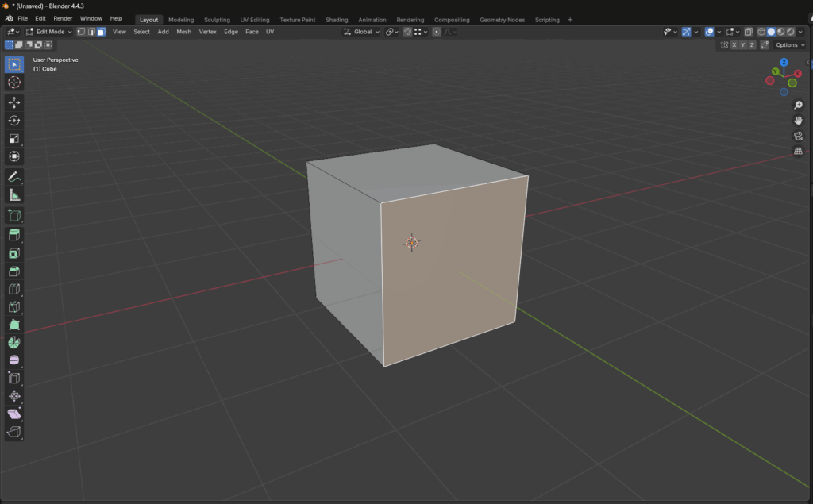Activate the Spin tool
The height and width of the screenshot is (504, 813).
tap(14, 342)
